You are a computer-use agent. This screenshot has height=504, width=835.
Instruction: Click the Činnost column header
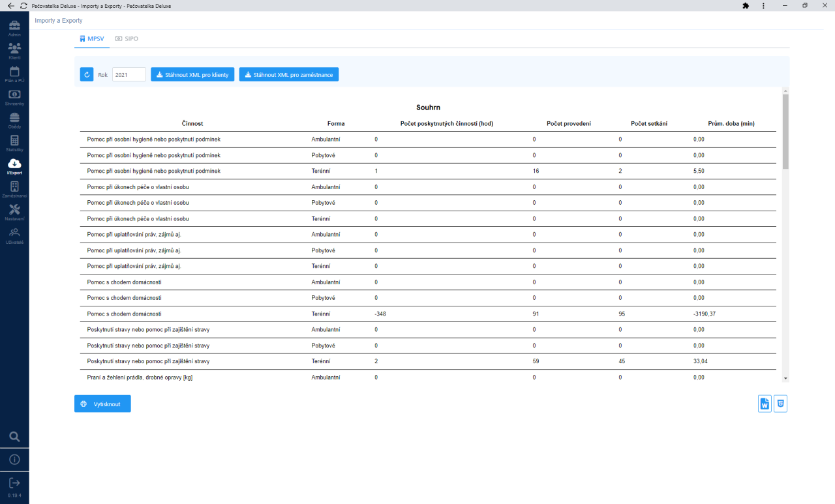(x=192, y=123)
